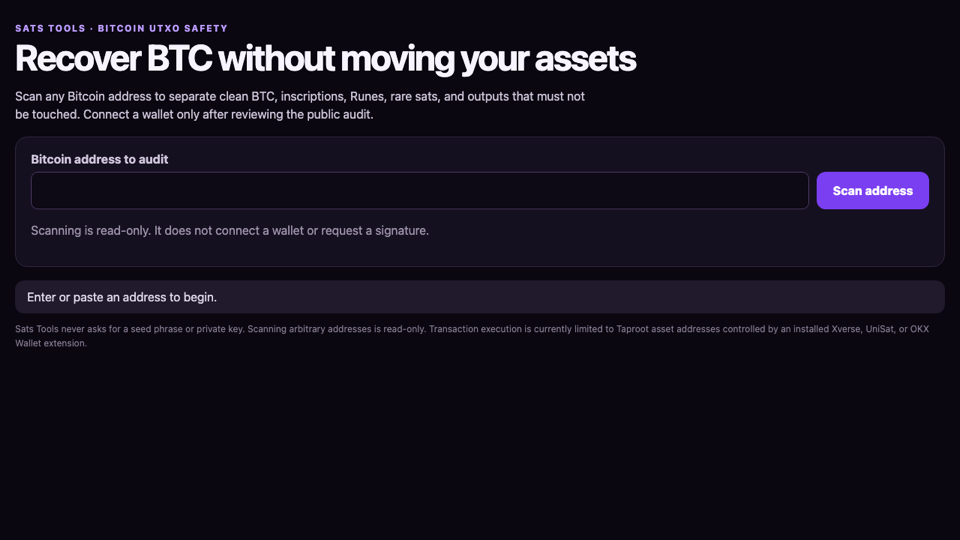Click the 'BITCOIN UTXO SAFETY' tagline text

pos(163,28)
